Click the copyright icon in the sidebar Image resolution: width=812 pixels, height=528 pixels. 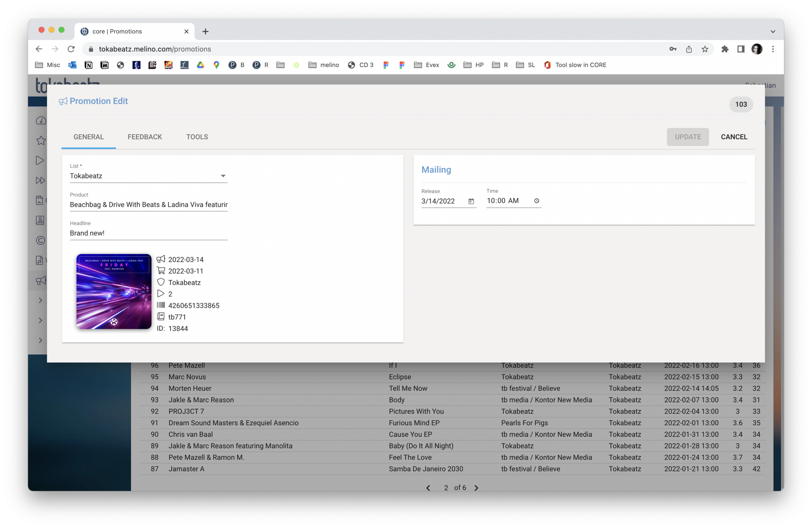pos(41,240)
